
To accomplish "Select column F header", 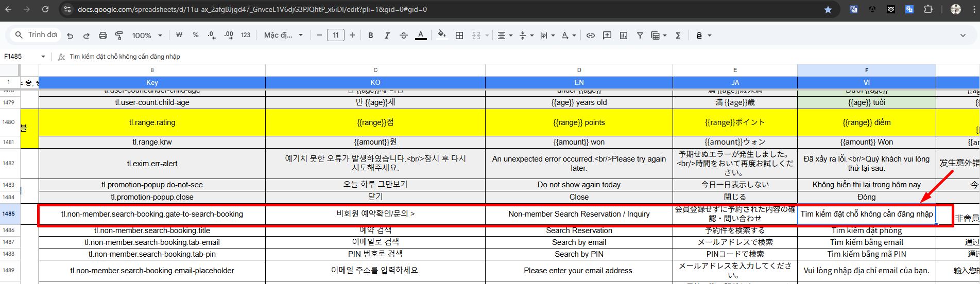I will [x=866, y=70].
